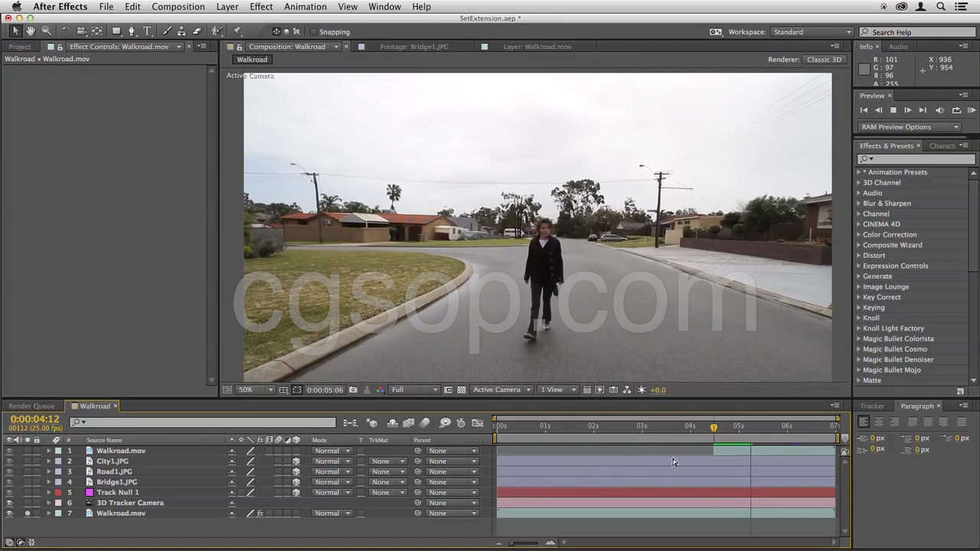The image size is (980, 551).
Task: Click the viewer time display 0:00:05:06
Action: pyautogui.click(x=325, y=390)
